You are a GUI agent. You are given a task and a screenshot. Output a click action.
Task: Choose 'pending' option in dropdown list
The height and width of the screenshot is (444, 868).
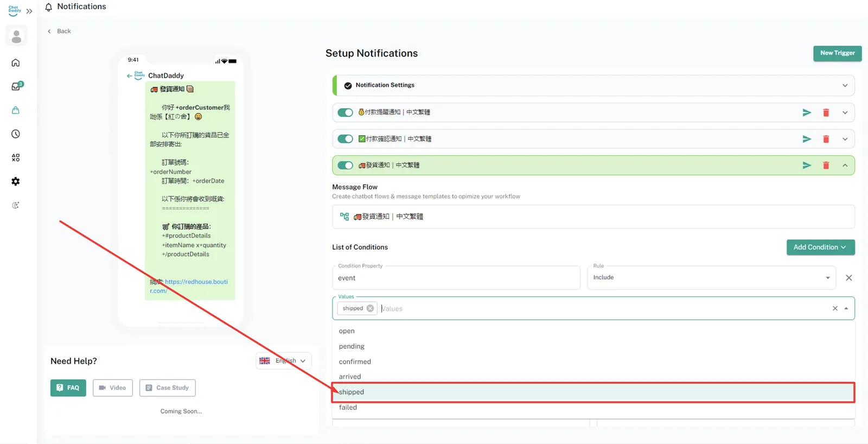tap(352, 346)
